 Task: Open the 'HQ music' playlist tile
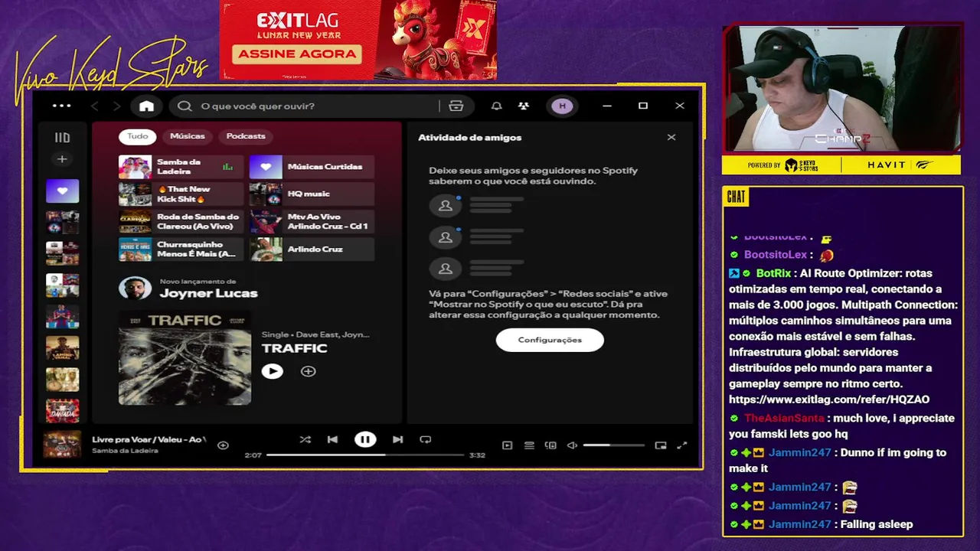pyautogui.click(x=312, y=194)
